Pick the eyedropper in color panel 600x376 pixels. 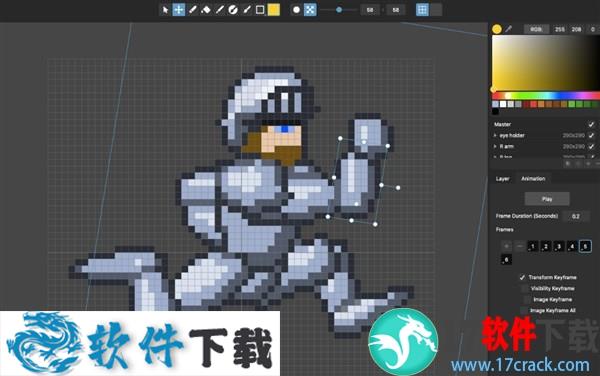click(x=509, y=29)
